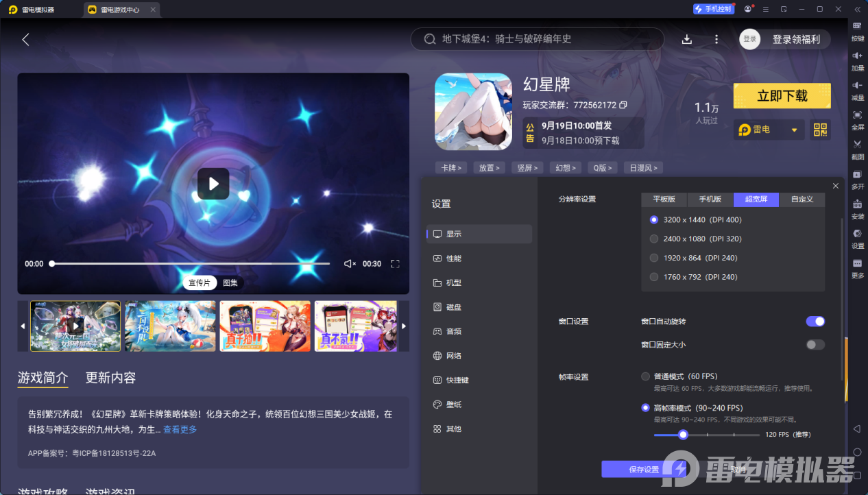Switch to 自定义 resolution tab
The height and width of the screenshot is (495, 868).
click(x=802, y=200)
